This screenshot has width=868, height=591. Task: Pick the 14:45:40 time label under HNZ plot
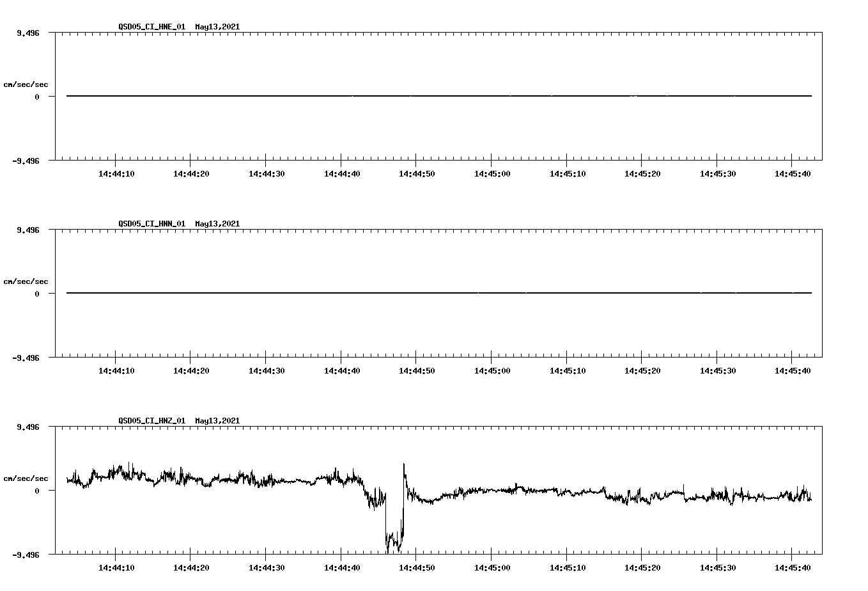pyautogui.click(x=793, y=568)
